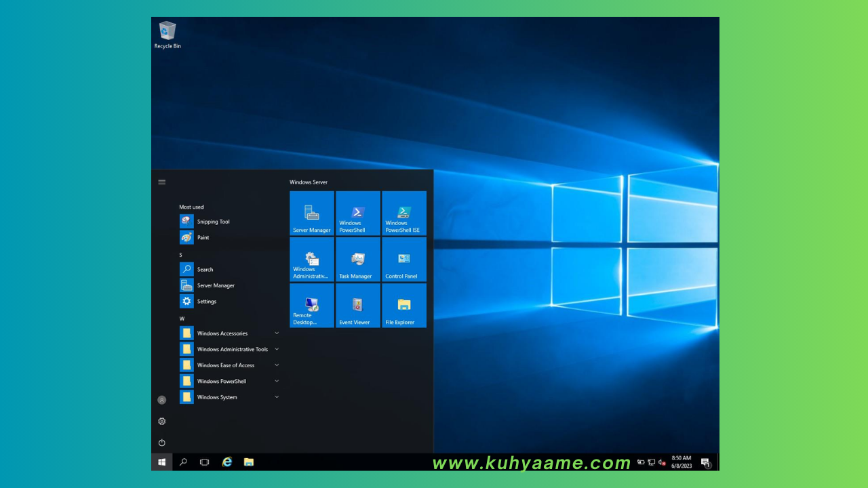868x488 pixels.
Task: Click the 'W' letter group header
Action: (181, 319)
